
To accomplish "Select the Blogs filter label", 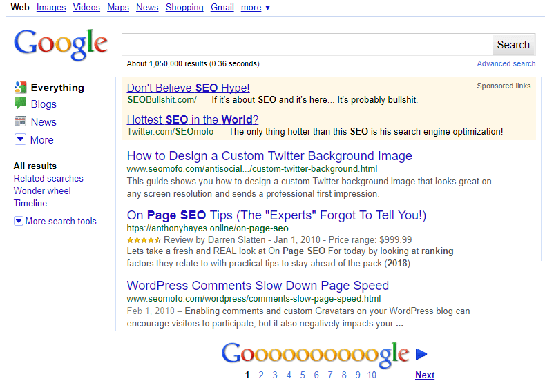I will point(44,104).
